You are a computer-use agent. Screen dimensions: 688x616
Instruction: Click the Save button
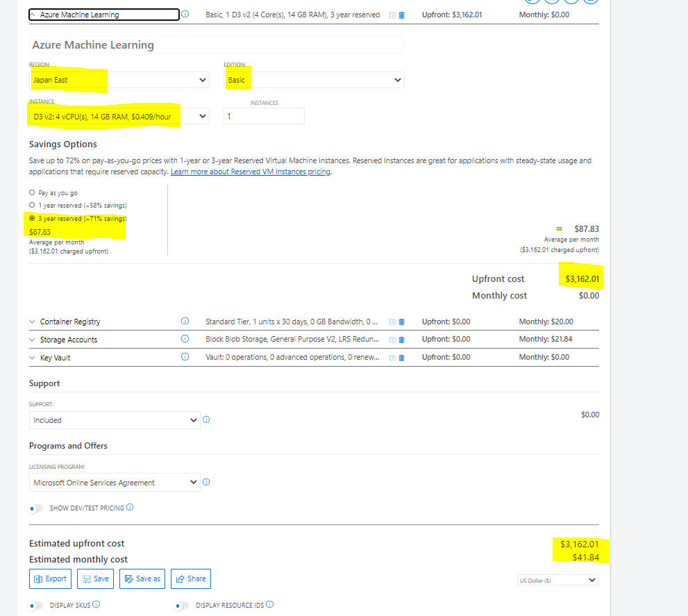[96, 578]
